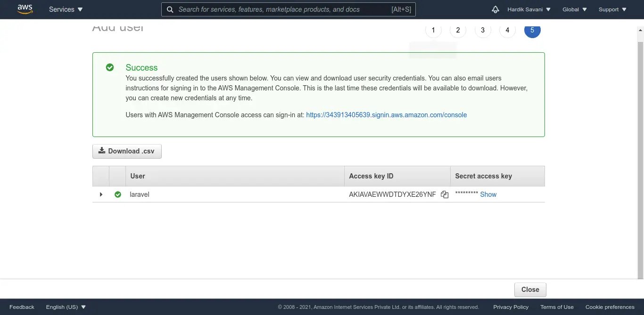The image size is (644, 315).
Task: Open the Global region dropdown
Action: pos(575,9)
